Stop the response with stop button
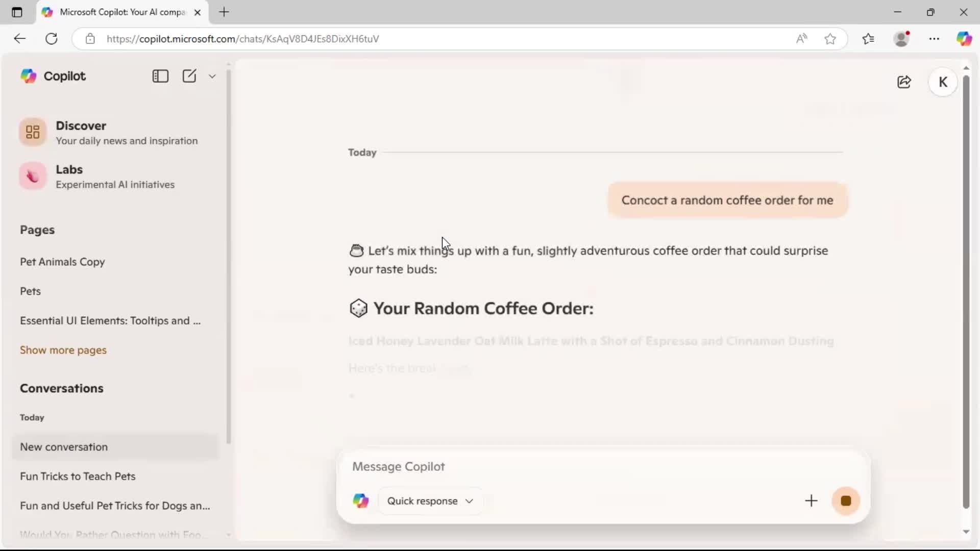980x551 pixels. (846, 501)
